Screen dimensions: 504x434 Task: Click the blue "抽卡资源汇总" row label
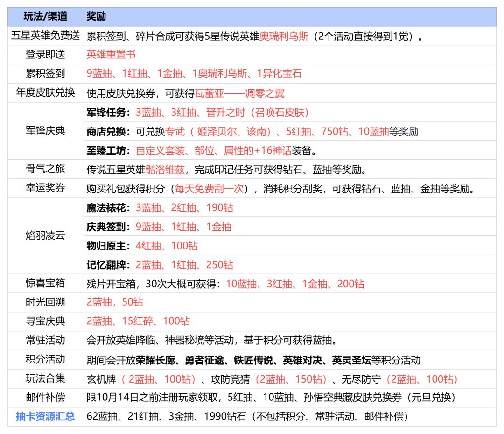[45, 416]
